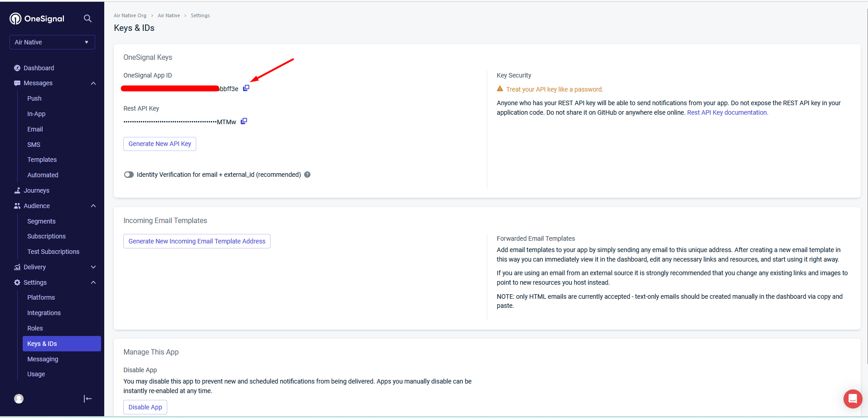This screenshot has width=868, height=418.
Task: Click Generate New API Key button
Action: 160,144
